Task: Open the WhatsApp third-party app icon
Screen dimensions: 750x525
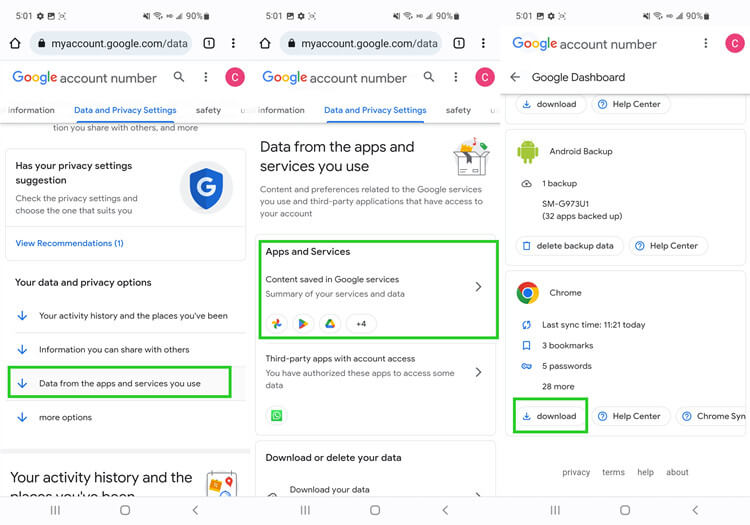Action: (x=276, y=416)
